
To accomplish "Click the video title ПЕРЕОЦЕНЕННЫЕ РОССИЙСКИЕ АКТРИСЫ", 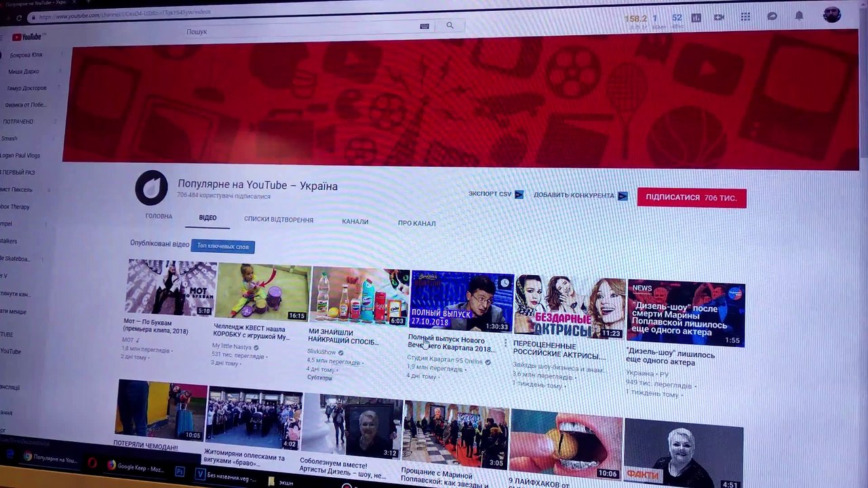I will pyautogui.click(x=559, y=350).
